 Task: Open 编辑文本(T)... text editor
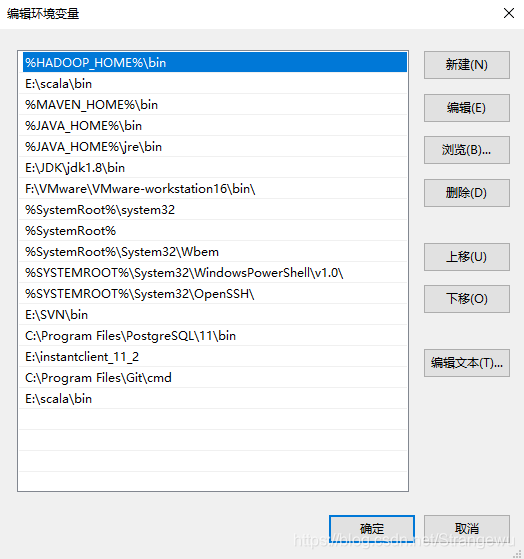467,363
